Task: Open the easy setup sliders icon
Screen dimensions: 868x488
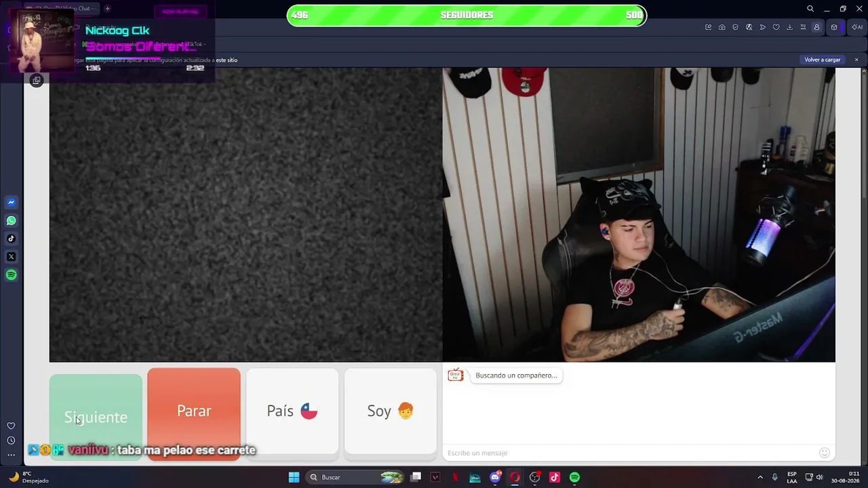Action: point(804,27)
